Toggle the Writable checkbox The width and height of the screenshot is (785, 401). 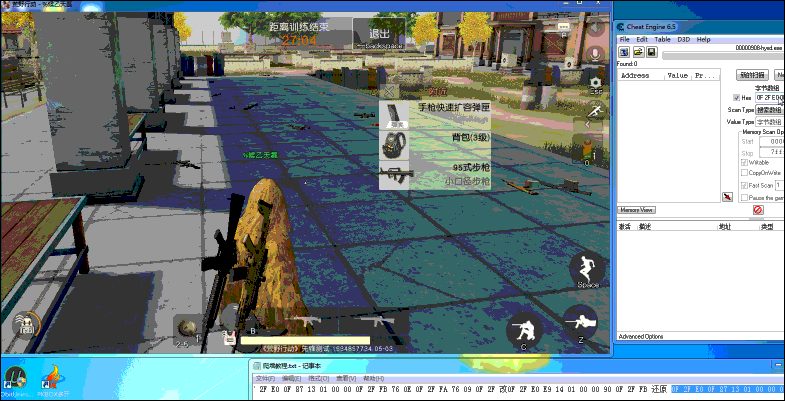point(744,162)
